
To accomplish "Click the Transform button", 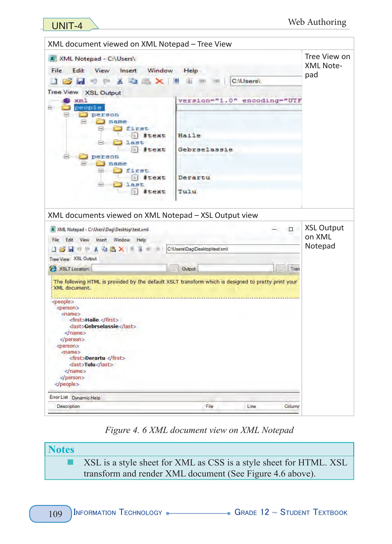I will (x=294, y=269).
